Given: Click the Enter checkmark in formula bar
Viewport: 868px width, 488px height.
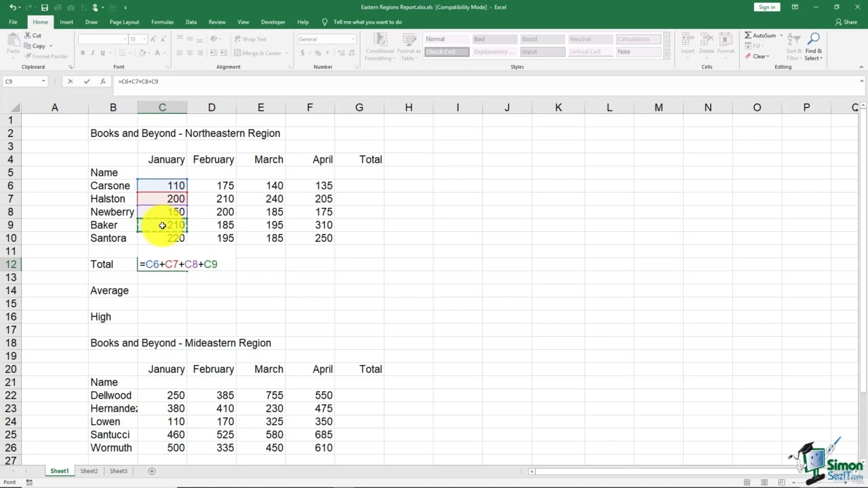Looking at the screenshot, I should pyautogui.click(x=87, y=81).
